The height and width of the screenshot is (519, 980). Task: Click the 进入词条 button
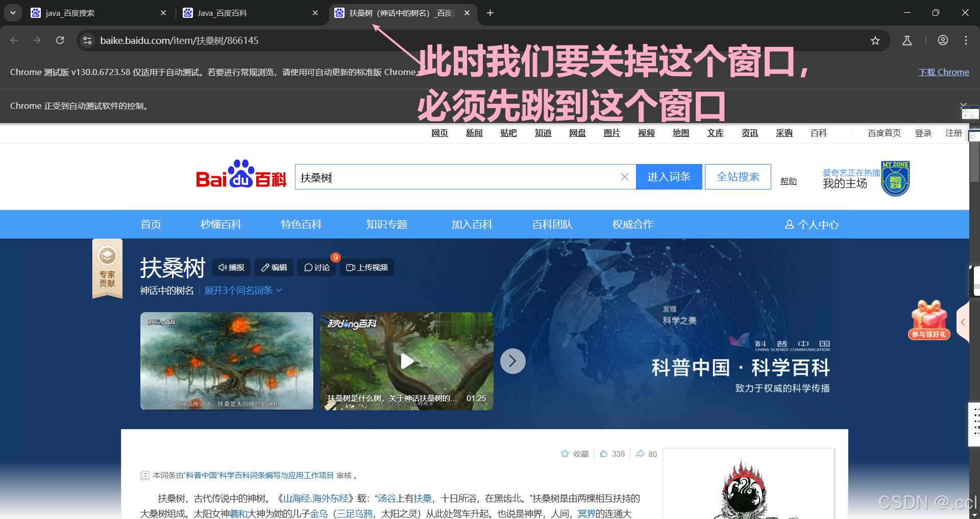click(669, 177)
